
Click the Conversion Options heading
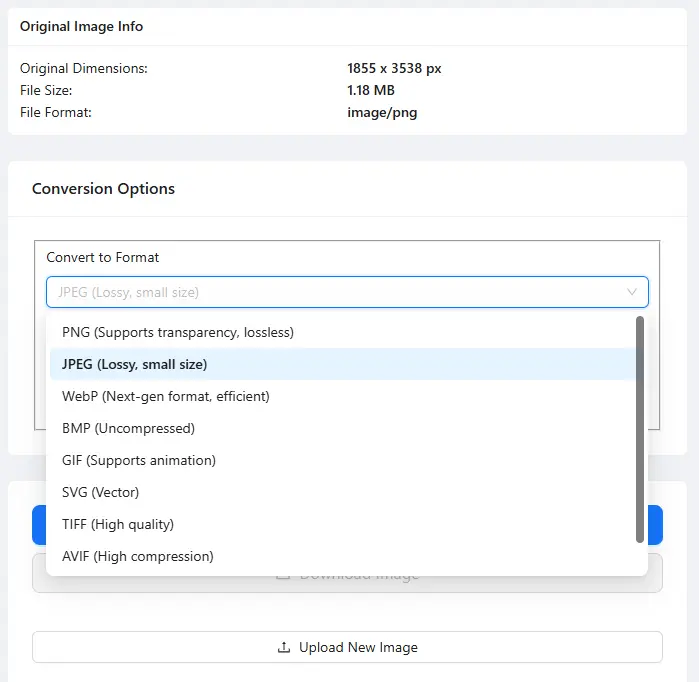pyautogui.click(x=103, y=189)
